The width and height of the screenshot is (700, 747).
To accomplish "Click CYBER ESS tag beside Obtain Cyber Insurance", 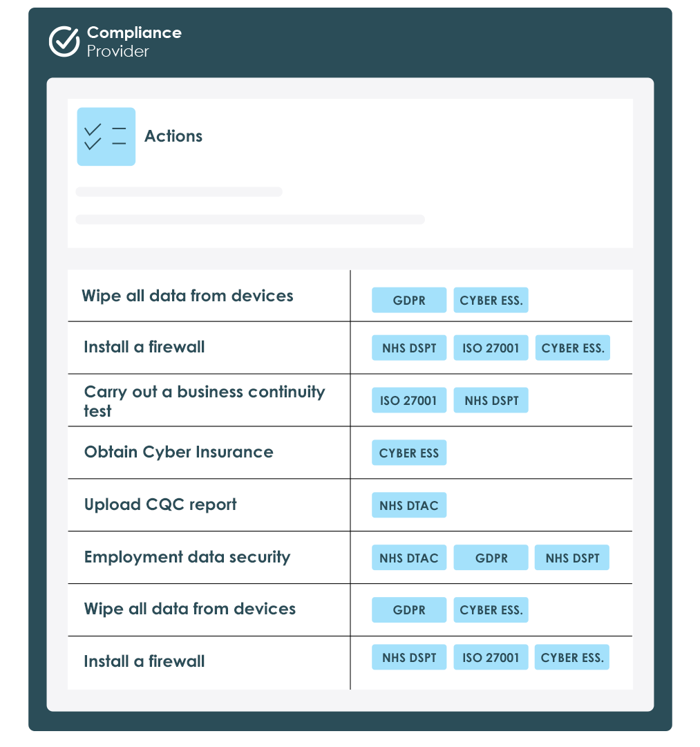I will 409,453.
